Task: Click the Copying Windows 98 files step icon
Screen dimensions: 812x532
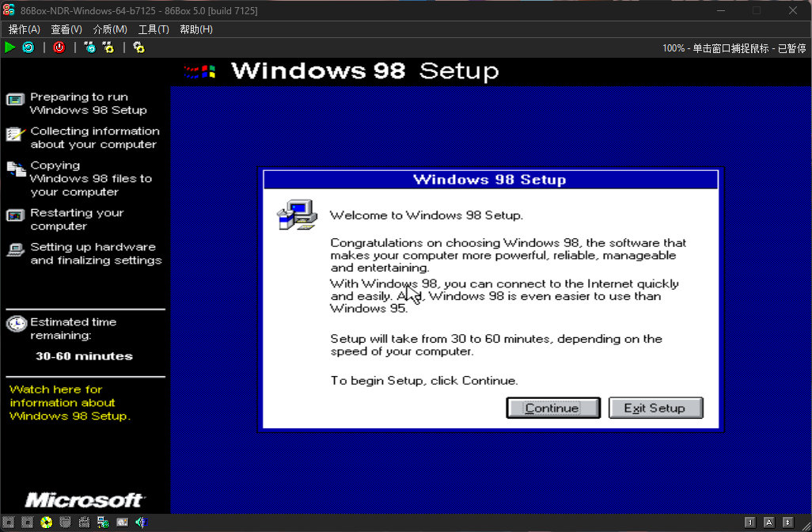Action: 16,169
